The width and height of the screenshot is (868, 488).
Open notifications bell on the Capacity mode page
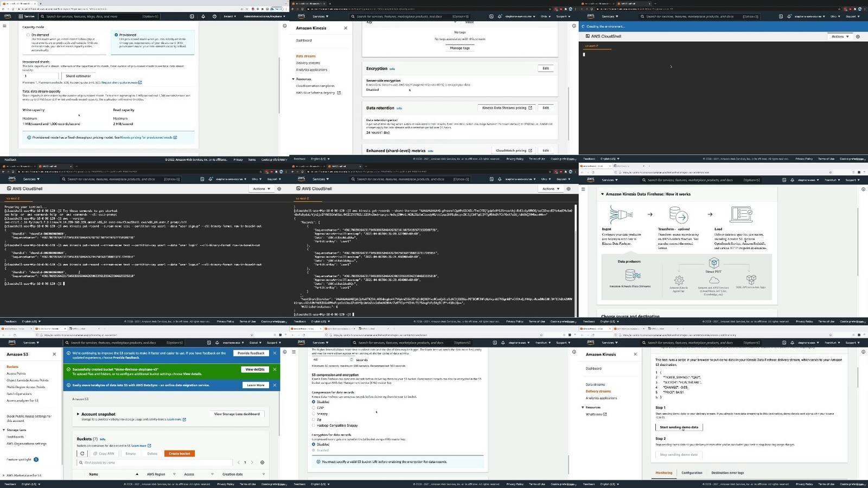[x=203, y=16]
